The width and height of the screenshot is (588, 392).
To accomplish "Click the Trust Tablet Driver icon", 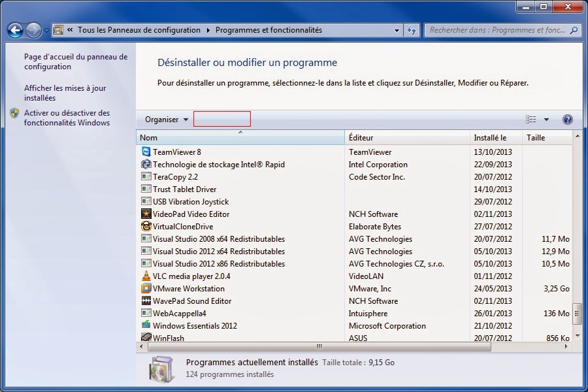I will tap(146, 189).
